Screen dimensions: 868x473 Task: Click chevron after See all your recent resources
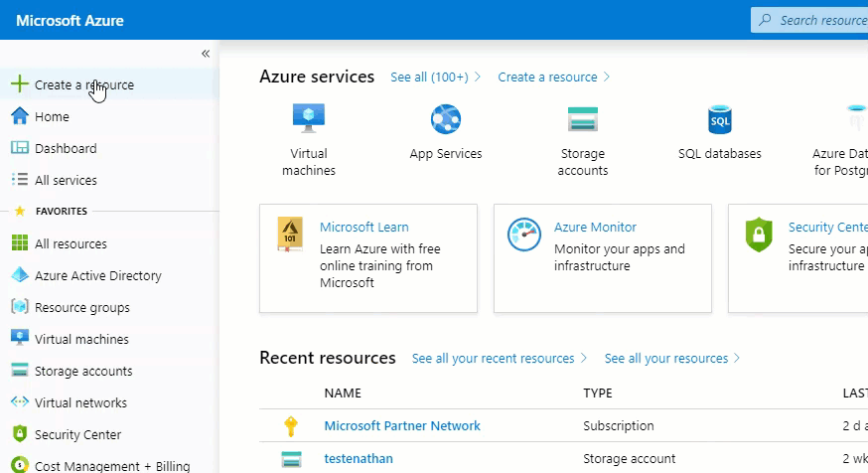point(583,359)
